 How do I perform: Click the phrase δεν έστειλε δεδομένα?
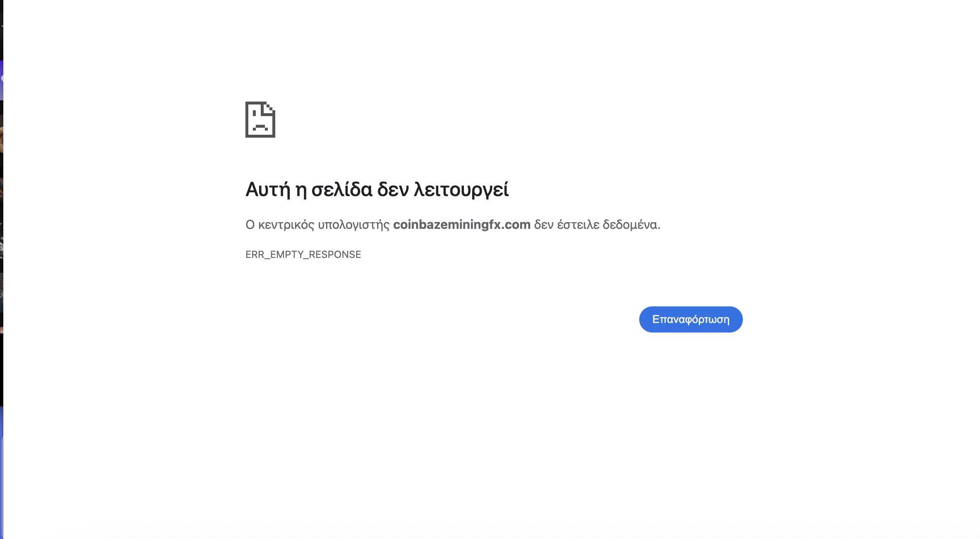pyautogui.click(x=597, y=224)
